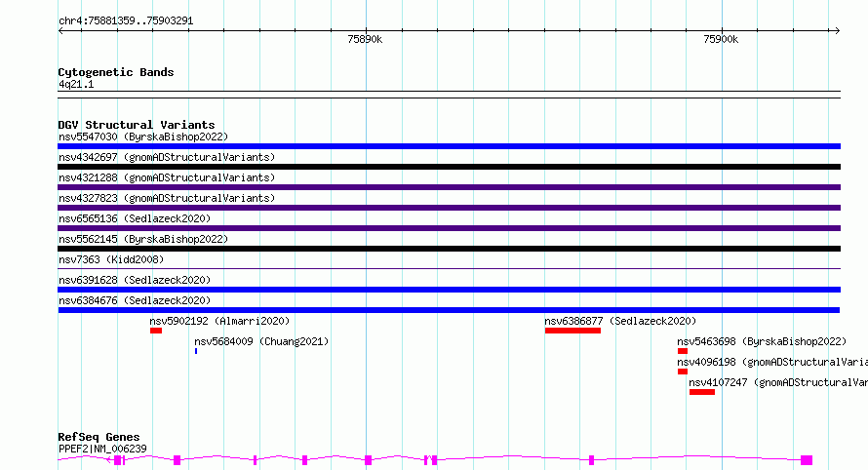868x470 pixels.
Task: Select the thin line feature of nsv7363
Action: (x=449, y=269)
